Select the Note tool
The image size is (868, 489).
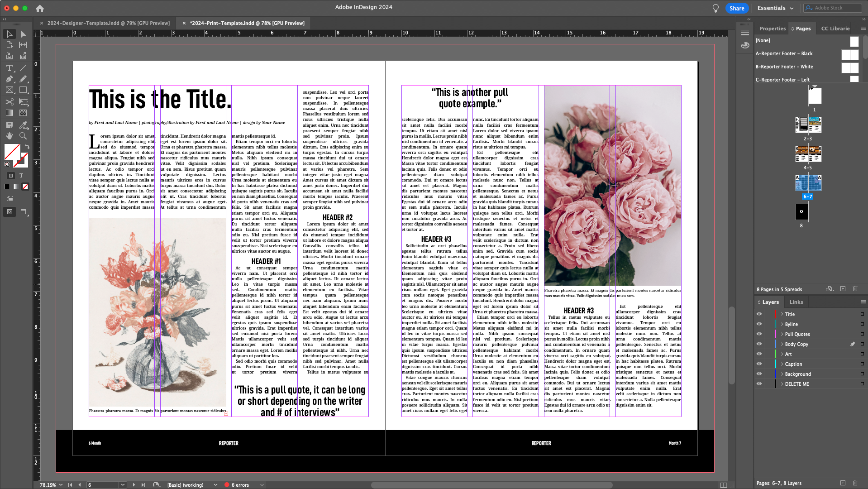[10, 125]
